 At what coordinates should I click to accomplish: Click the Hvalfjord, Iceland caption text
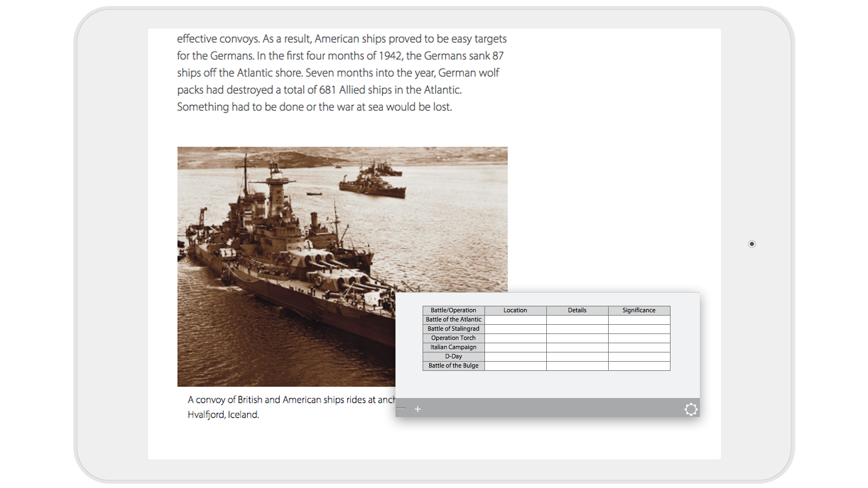click(224, 414)
